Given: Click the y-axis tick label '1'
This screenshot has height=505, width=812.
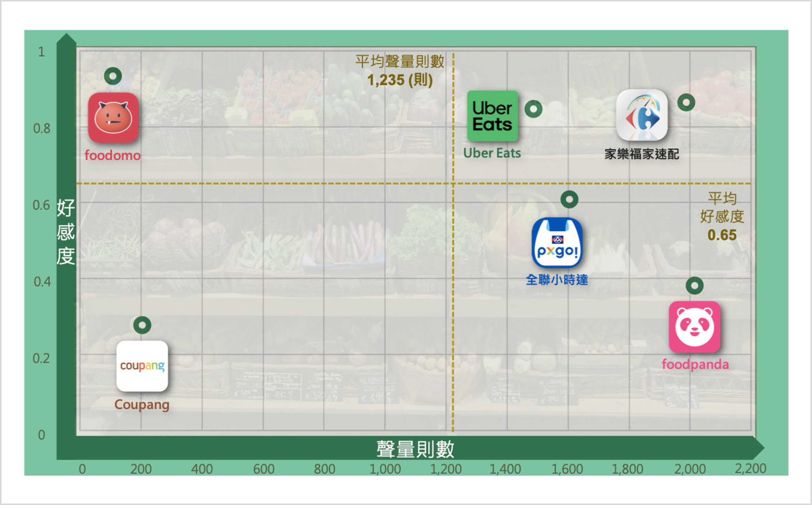Looking at the screenshot, I should coord(42,52).
